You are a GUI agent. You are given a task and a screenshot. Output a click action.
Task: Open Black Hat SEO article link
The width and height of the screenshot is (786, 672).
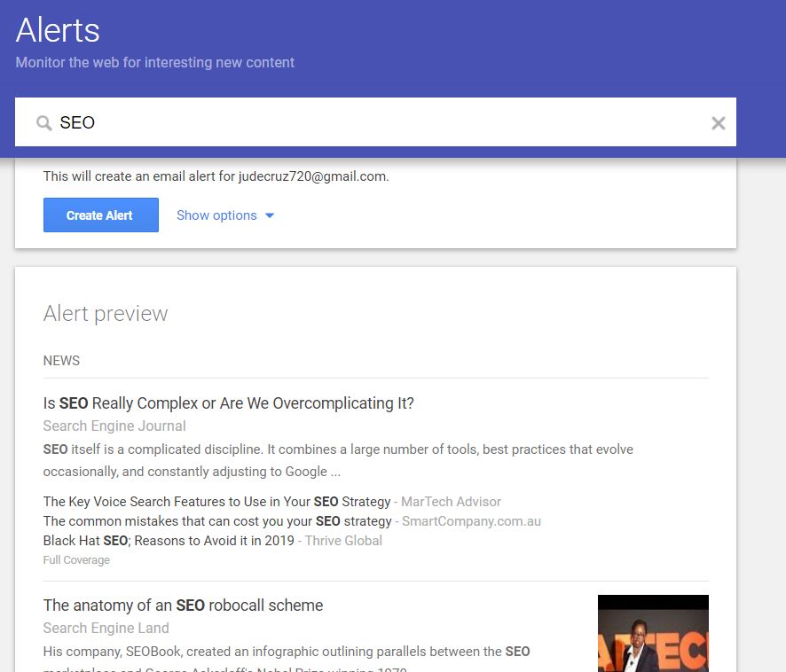coord(168,541)
